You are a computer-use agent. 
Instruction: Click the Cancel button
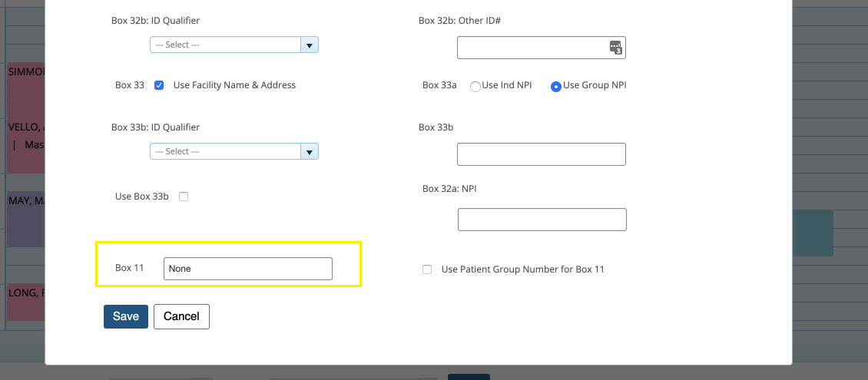click(181, 316)
